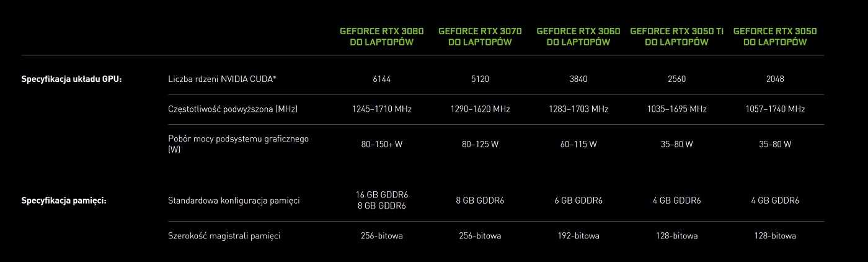
Task: Select the Częstotliwość podwyższona (MHz) row label
Action: (233, 109)
